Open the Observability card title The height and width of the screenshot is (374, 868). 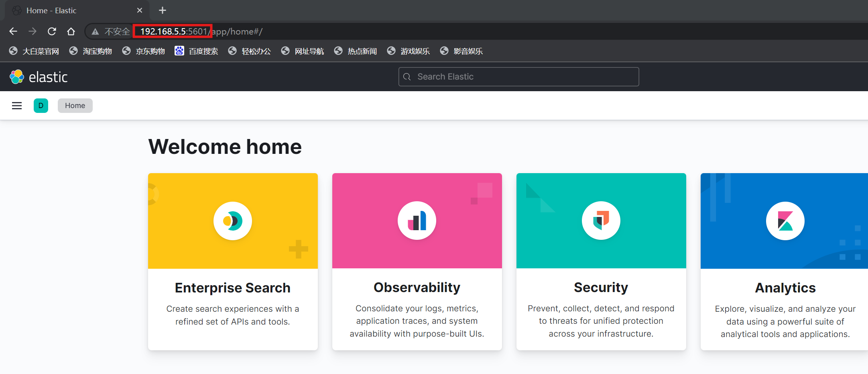tap(417, 287)
